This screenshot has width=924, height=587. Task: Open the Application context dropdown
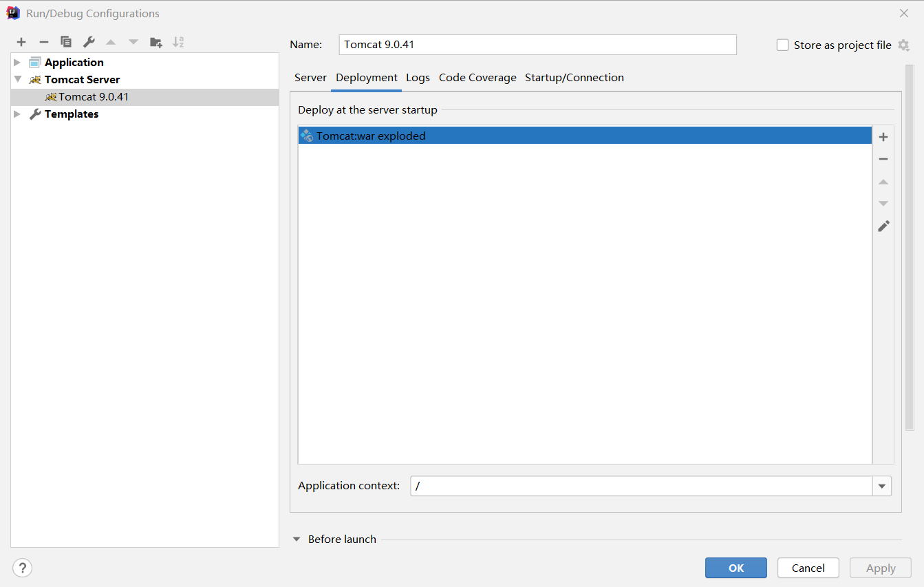click(881, 485)
